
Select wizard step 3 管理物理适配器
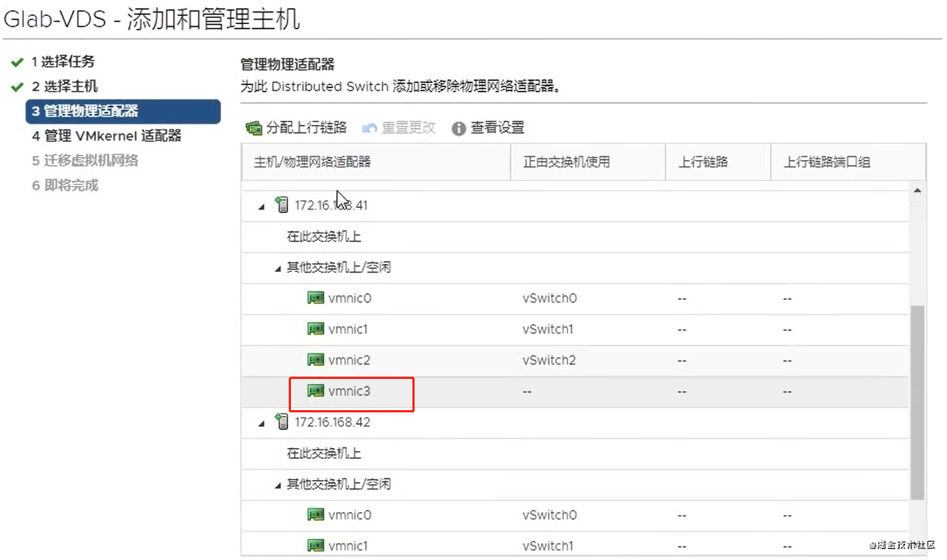click(123, 111)
